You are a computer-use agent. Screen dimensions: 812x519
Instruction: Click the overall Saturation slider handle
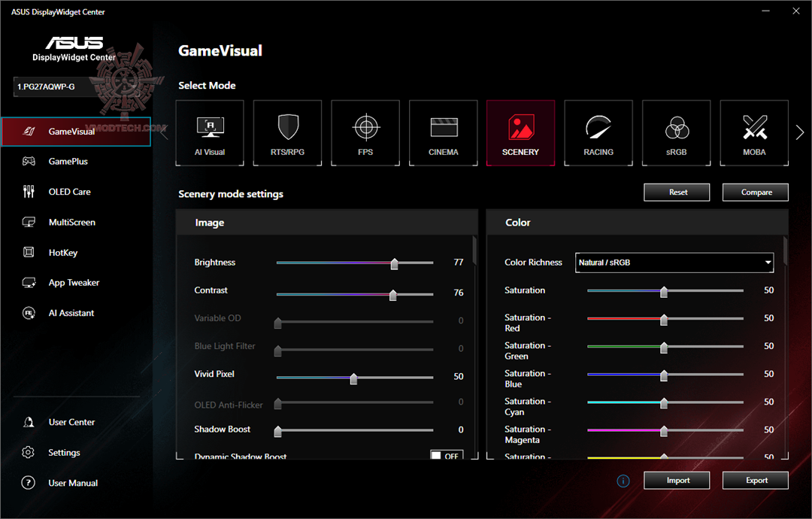click(x=664, y=292)
